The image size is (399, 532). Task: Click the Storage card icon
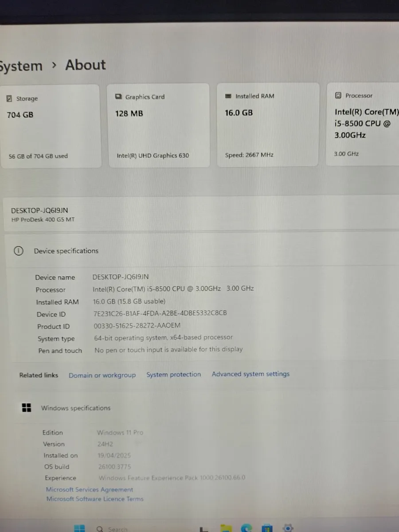coord(9,99)
